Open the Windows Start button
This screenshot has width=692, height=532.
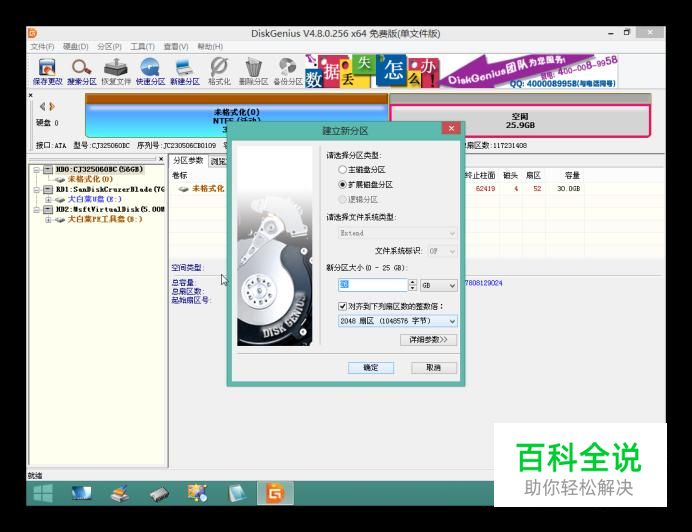43,493
